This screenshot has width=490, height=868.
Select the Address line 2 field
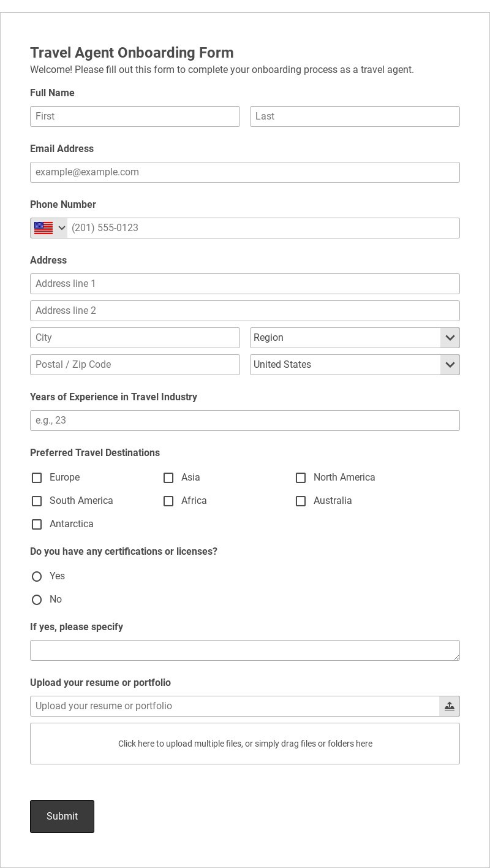pyautogui.click(x=245, y=311)
